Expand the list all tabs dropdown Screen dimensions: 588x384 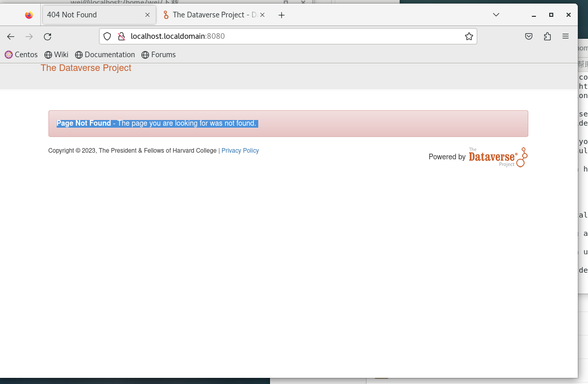[x=496, y=15]
